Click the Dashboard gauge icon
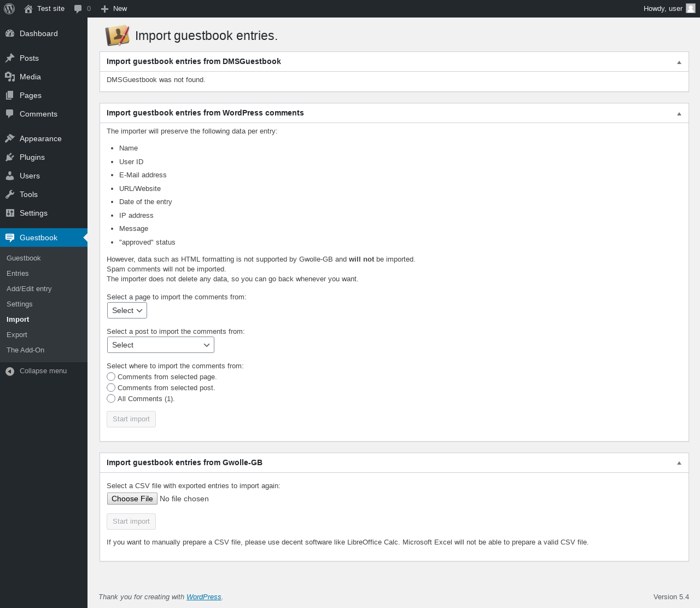This screenshot has width=700, height=608. [x=10, y=33]
